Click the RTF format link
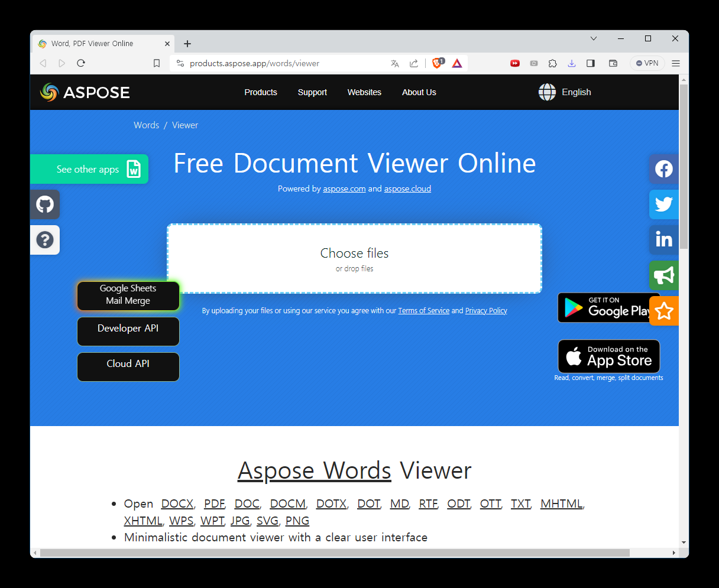Viewport: 719px width, 588px height. coord(428,504)
